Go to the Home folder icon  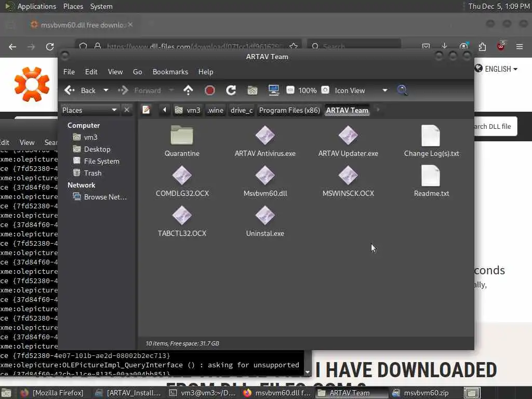point(252,90)
